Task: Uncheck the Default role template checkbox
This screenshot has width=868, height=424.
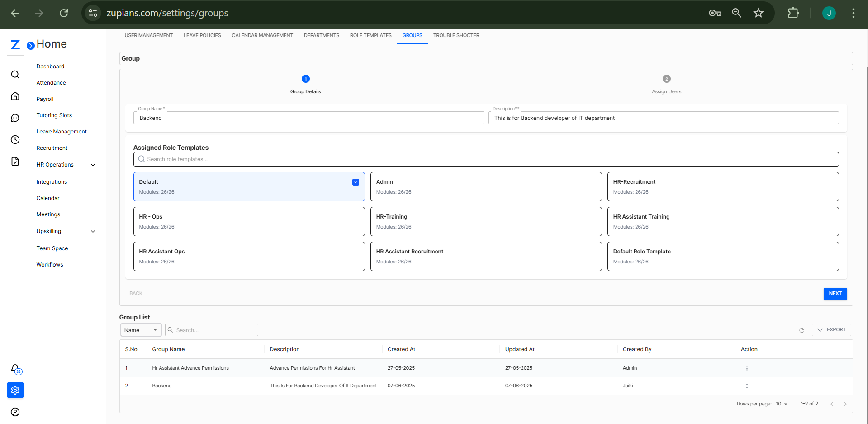Action: [x=356, y=182]
